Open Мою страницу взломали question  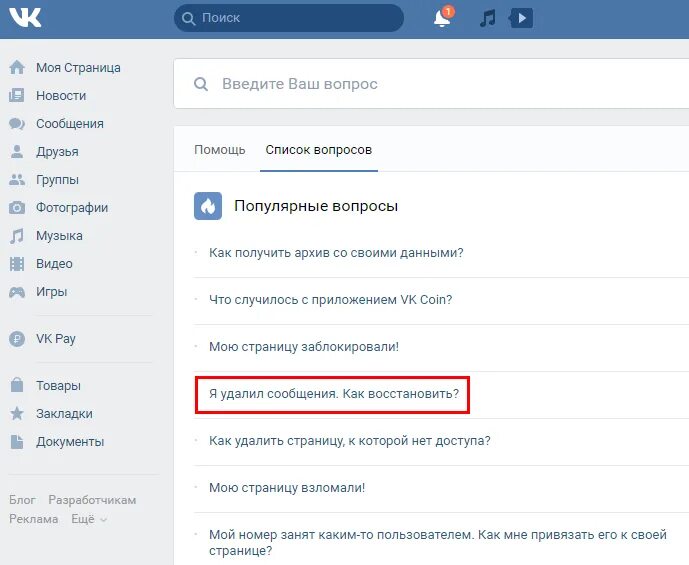tap(287, 488)
